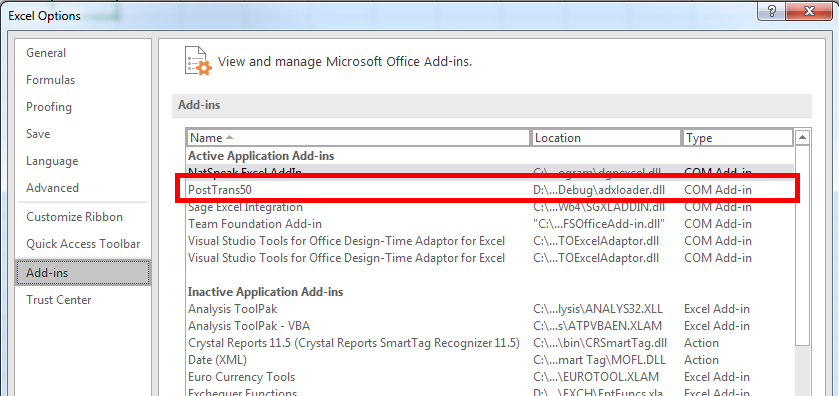Open Customize Ribbon settings
This screenshot has height=396, width=839.
[x=74, y=217]
